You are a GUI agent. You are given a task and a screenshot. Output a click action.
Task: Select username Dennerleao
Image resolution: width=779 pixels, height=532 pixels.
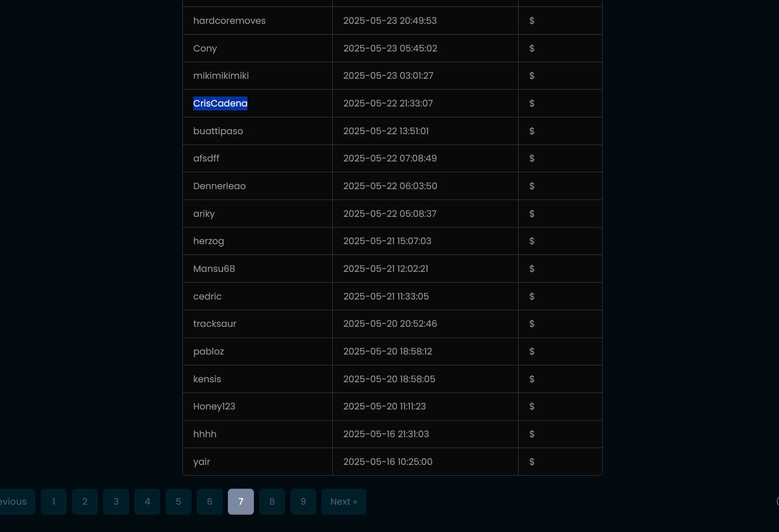click(x=219, y=186)
